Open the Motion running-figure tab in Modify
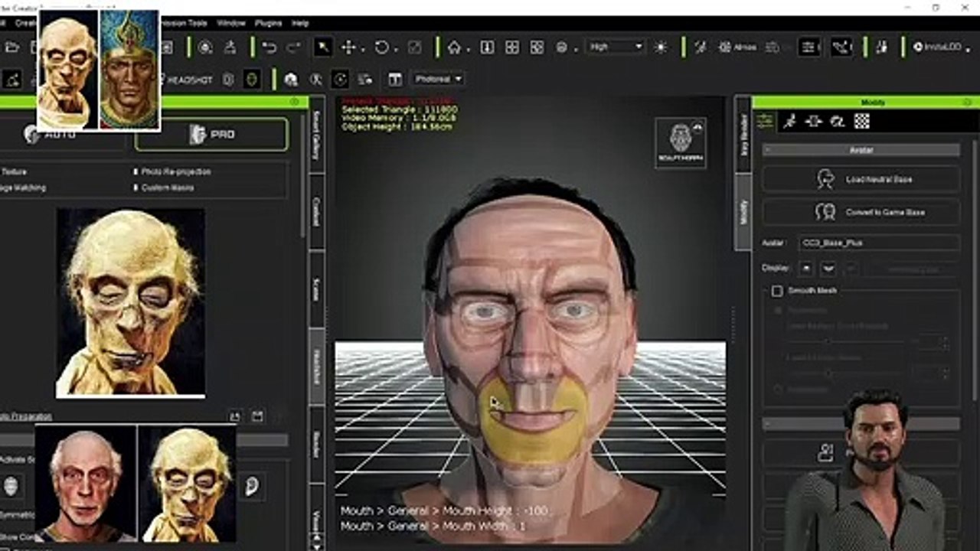The height and width of the screenshot is (551, 980). point(789,121)
